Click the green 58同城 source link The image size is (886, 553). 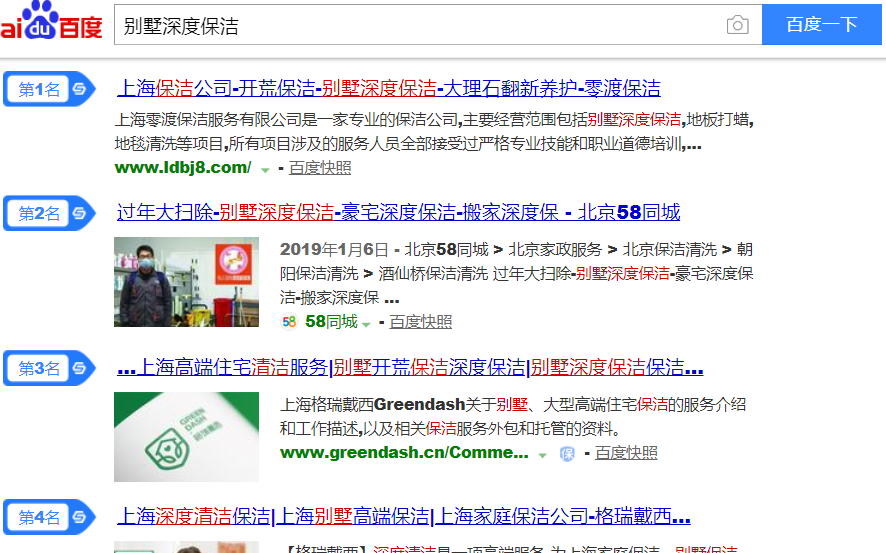(x=331, y=322)
